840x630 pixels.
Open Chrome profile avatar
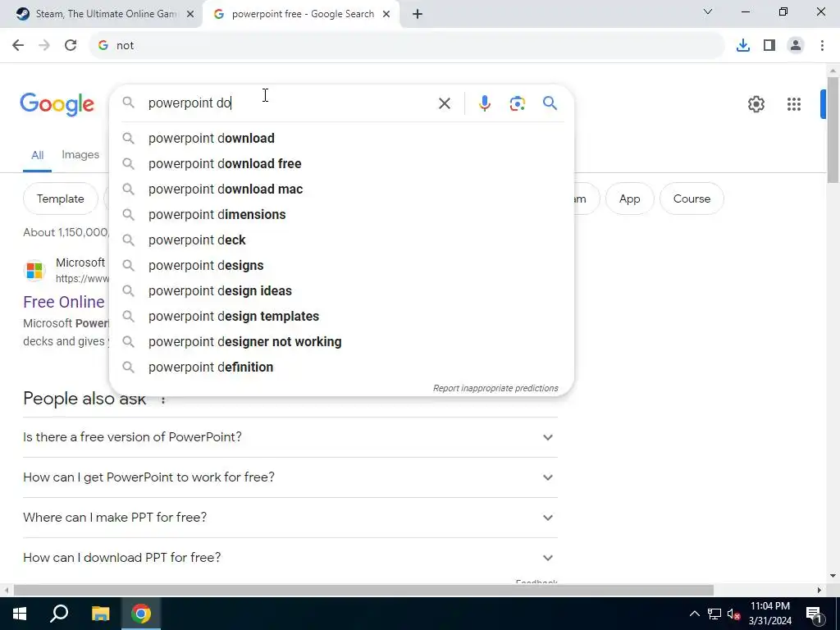pos(796,46)
